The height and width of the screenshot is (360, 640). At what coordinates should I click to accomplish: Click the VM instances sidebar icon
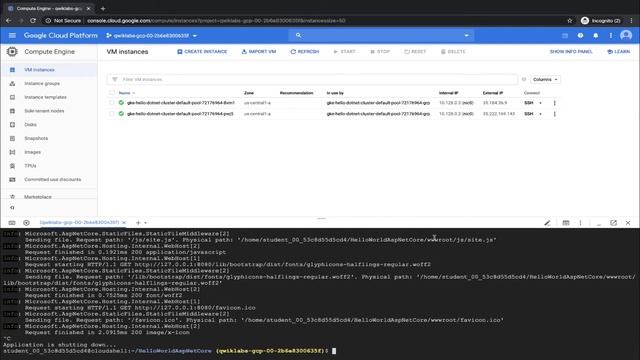pos(12,70)
